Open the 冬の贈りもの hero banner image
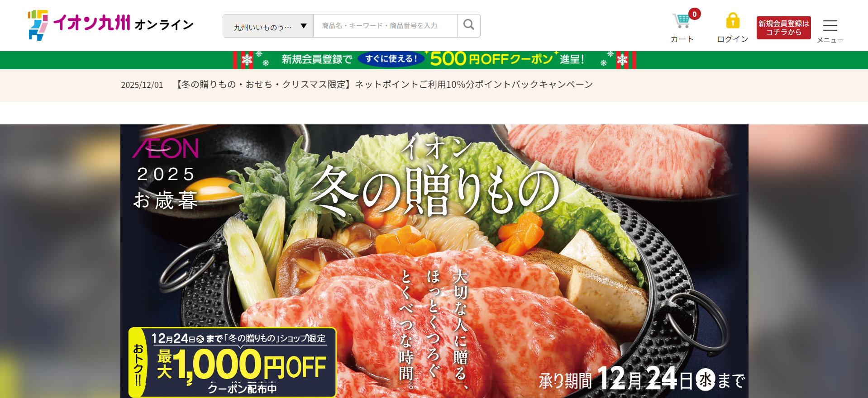Screen dimensions: 868x398 tap(434, 261)
